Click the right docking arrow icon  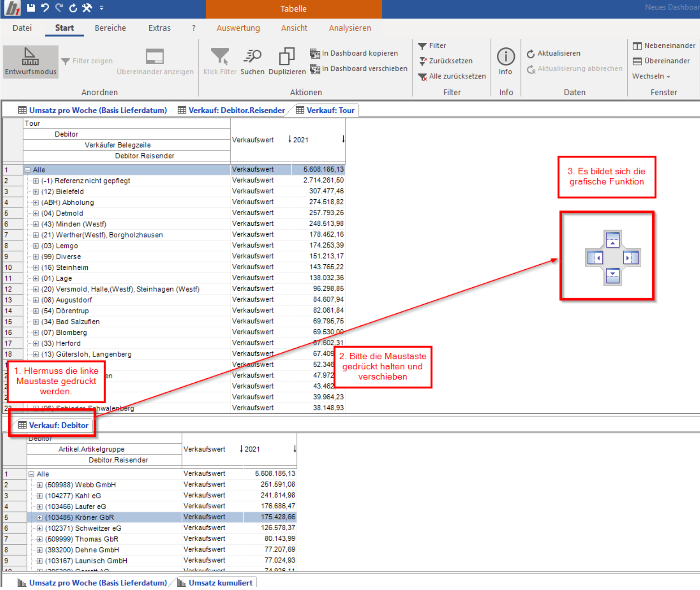pos(631,258)
